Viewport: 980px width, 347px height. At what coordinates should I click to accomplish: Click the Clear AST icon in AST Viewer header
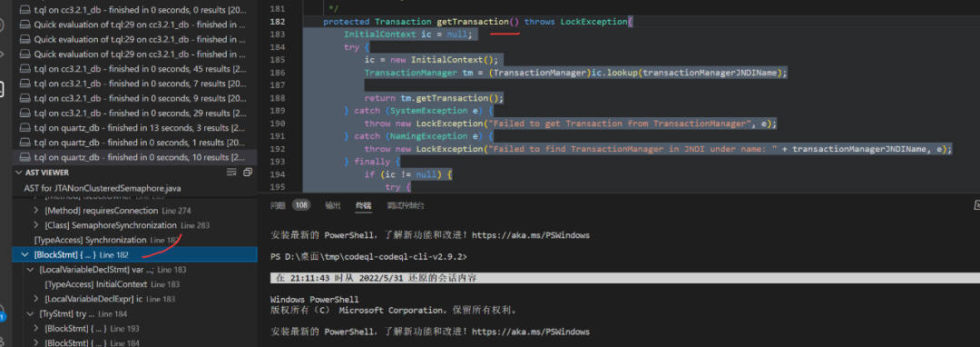231,173
